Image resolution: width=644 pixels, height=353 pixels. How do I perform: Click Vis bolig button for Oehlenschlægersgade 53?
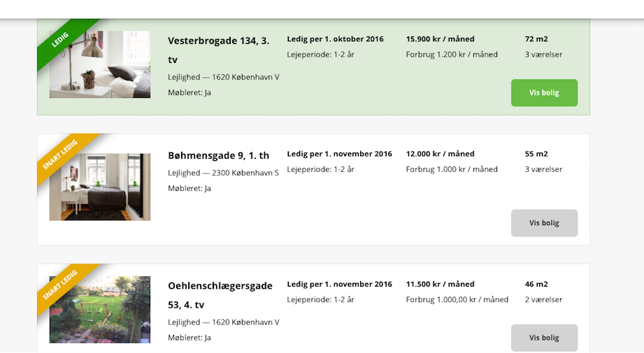pyautogui.click(x=544, y=338)
